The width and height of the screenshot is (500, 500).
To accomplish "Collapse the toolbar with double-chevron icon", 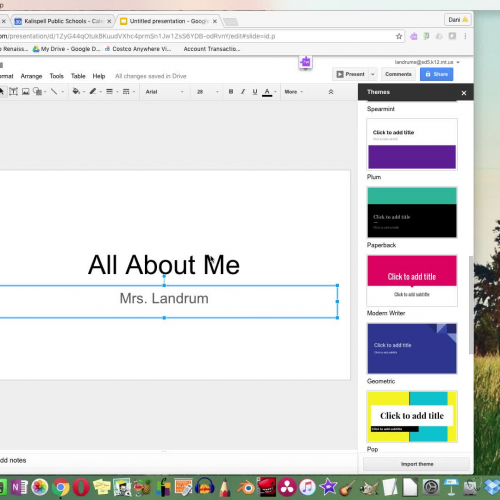I will (331, 92).
